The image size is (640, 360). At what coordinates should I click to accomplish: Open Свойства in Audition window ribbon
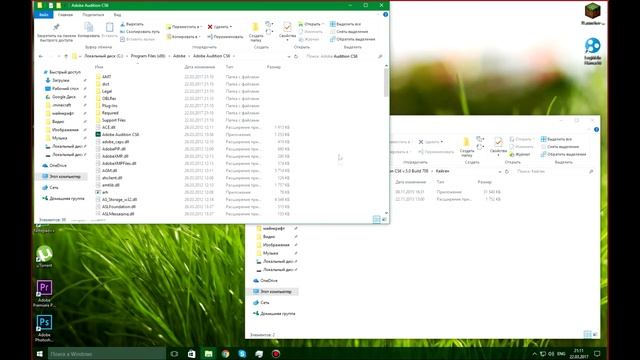[287, 31]
